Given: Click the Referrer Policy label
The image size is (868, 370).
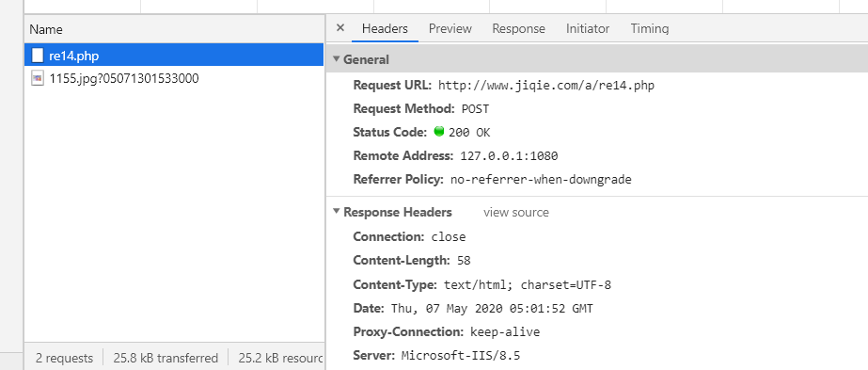Looking at the screenshot, I should point(398,180).
